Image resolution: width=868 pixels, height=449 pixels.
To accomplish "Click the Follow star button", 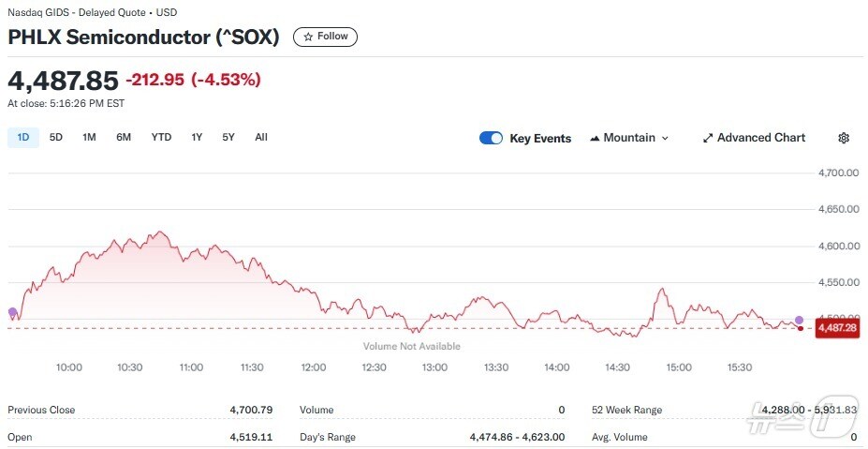I will coord(325,37).
